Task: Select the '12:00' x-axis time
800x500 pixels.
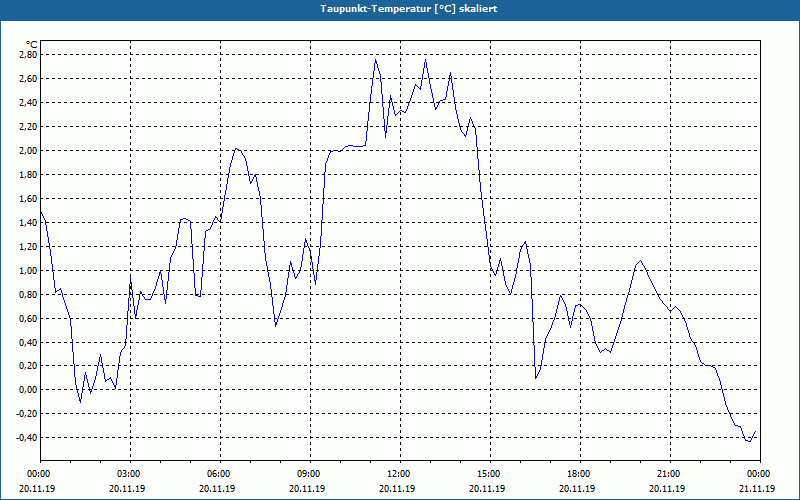Action: click(400, 474)
